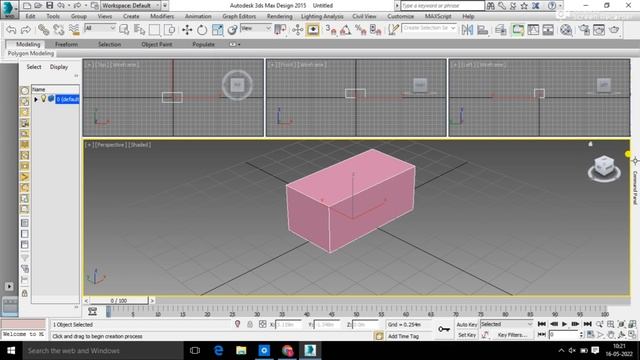Activate Select and Place tool
640x360 pixels.
tap(232, 30)
